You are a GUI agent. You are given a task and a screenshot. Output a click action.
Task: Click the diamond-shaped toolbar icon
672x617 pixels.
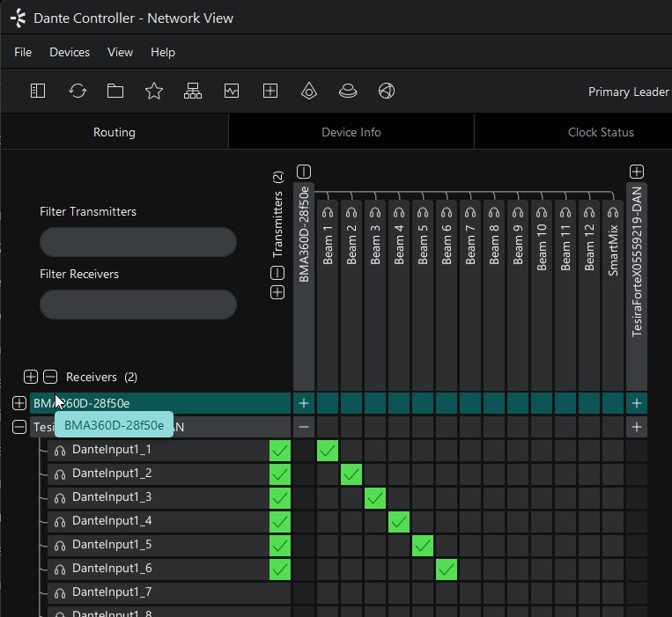[309, 91]
